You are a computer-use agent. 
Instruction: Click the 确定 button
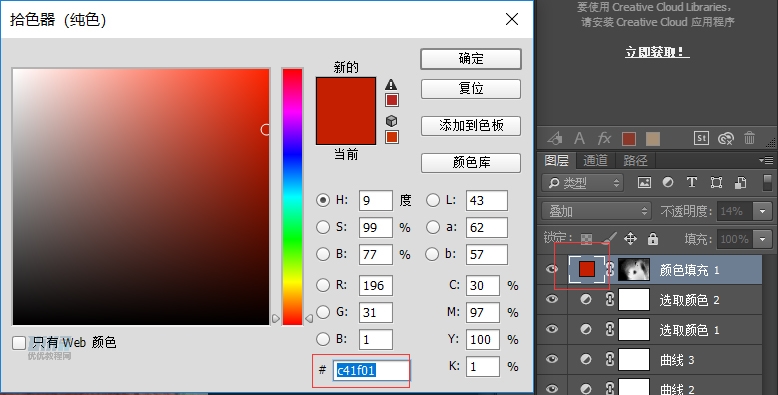tap(471, 59)
